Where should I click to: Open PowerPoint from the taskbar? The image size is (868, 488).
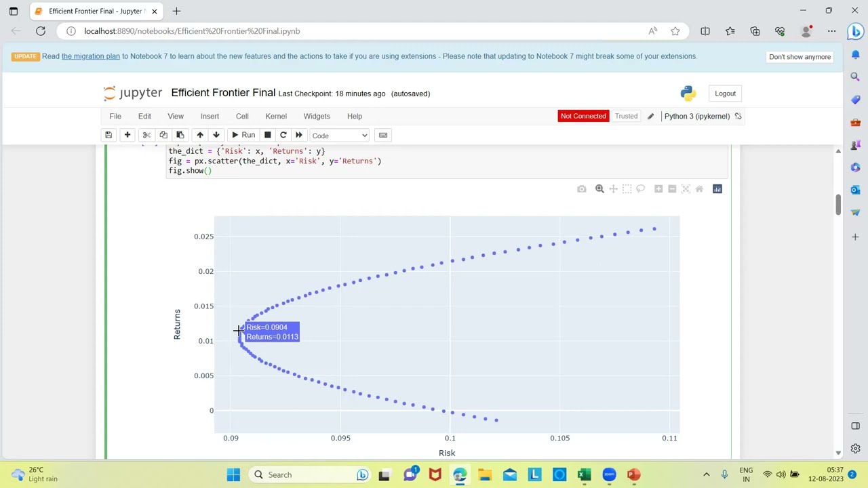coord(633,474)
